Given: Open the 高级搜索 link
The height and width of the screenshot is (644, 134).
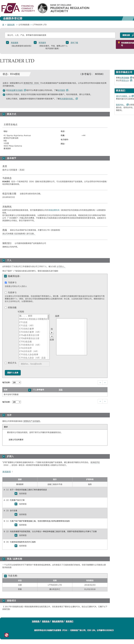Looking at the screenshot, I should 14,43.
